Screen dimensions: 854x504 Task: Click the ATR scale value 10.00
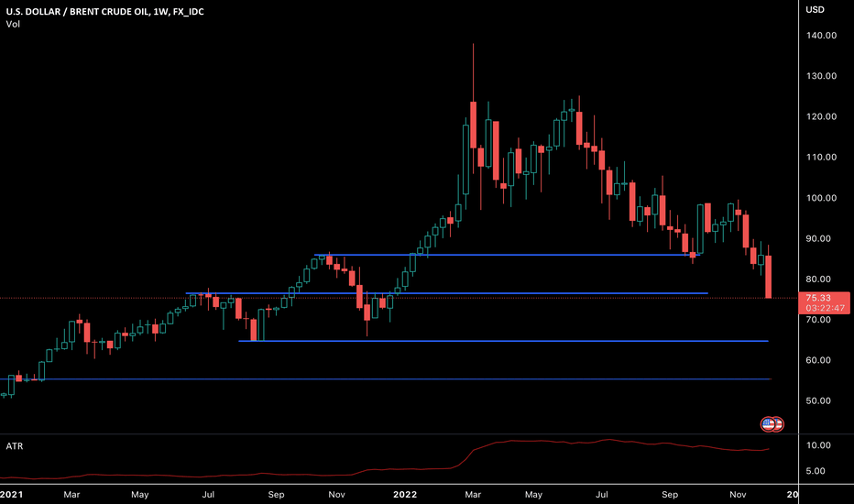pos(818,445)
